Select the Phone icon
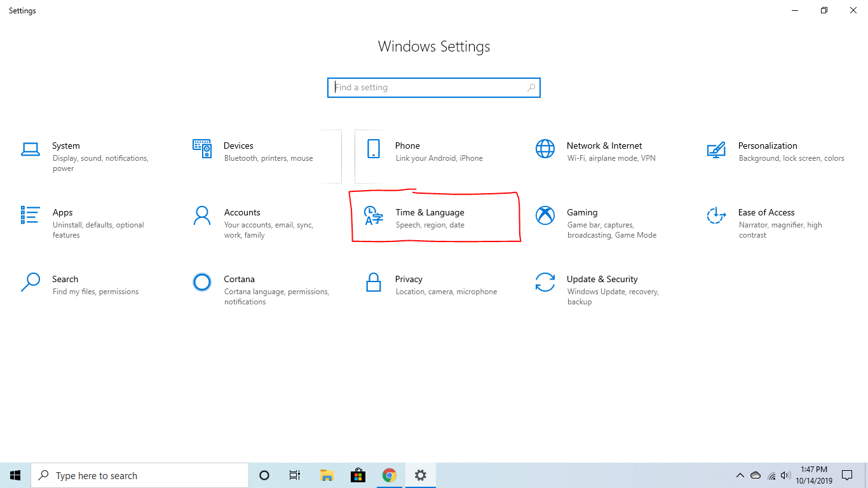The width and height of the screenshot is (868, 488). [374, 149]
